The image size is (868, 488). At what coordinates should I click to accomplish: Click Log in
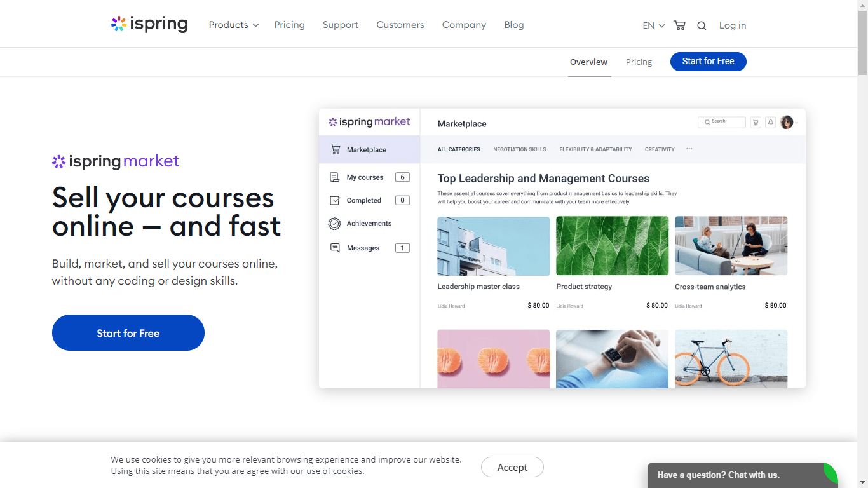coord(733,25)
